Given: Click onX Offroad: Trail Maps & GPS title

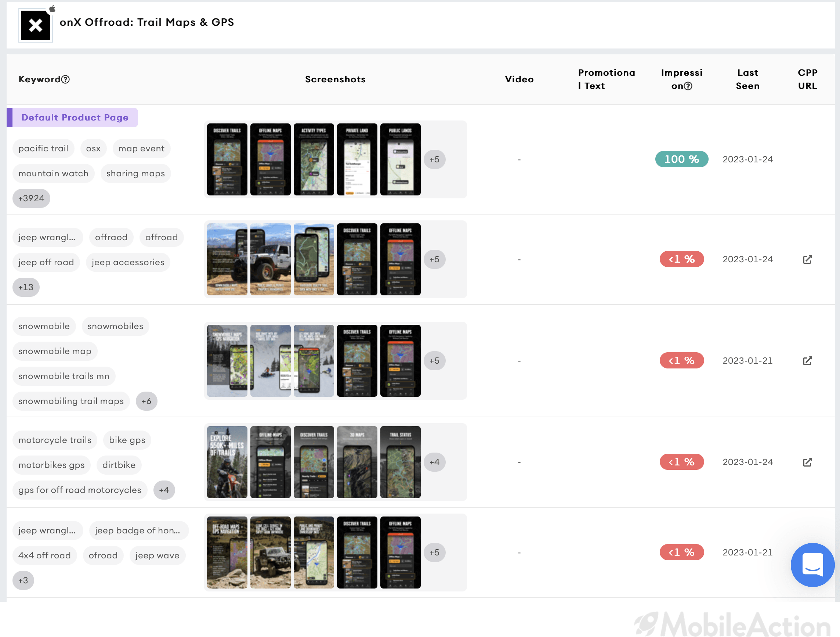Looking at the screenshot, I should 146,22.
